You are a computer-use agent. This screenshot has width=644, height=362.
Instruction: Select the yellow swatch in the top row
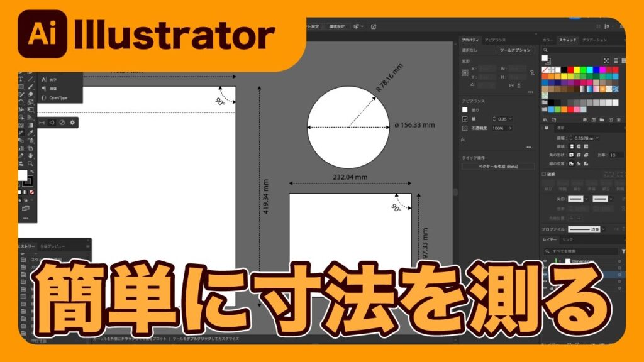(577, 70)
